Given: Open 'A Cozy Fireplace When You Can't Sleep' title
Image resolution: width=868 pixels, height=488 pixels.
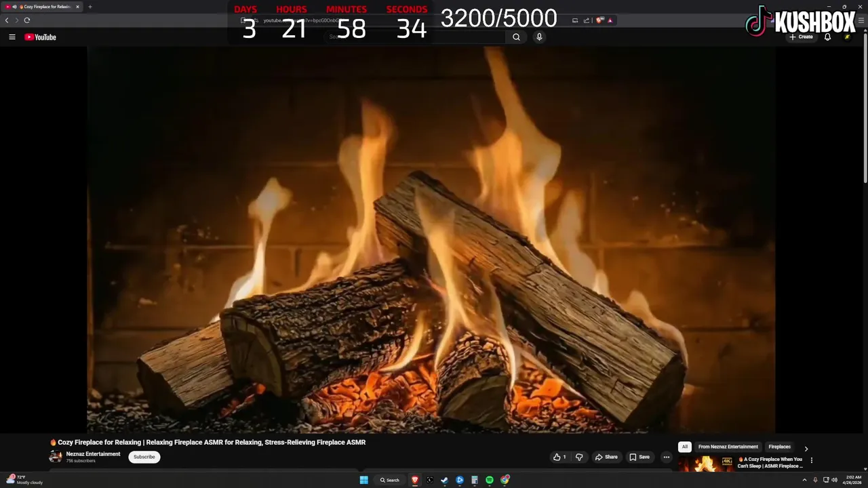Looking at the screenshot, I should click(x=770, y=463).
